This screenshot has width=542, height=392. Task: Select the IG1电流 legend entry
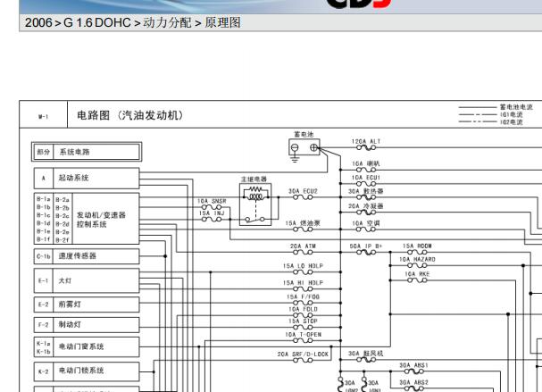[512, 114]
